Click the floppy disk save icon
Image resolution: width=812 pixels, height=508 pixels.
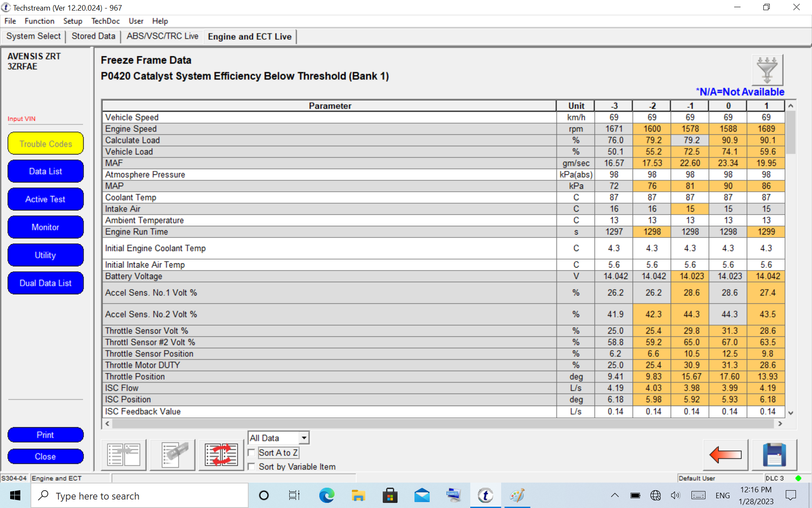click(x=774, y=455)
